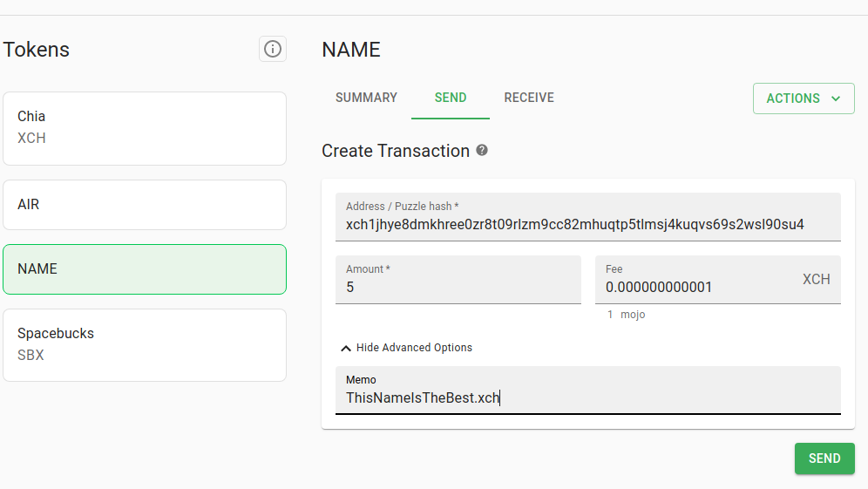The height and width of the screenshot is (489, 868).
Task: Click the NAME wallet heading
Action: coord(351,50)
